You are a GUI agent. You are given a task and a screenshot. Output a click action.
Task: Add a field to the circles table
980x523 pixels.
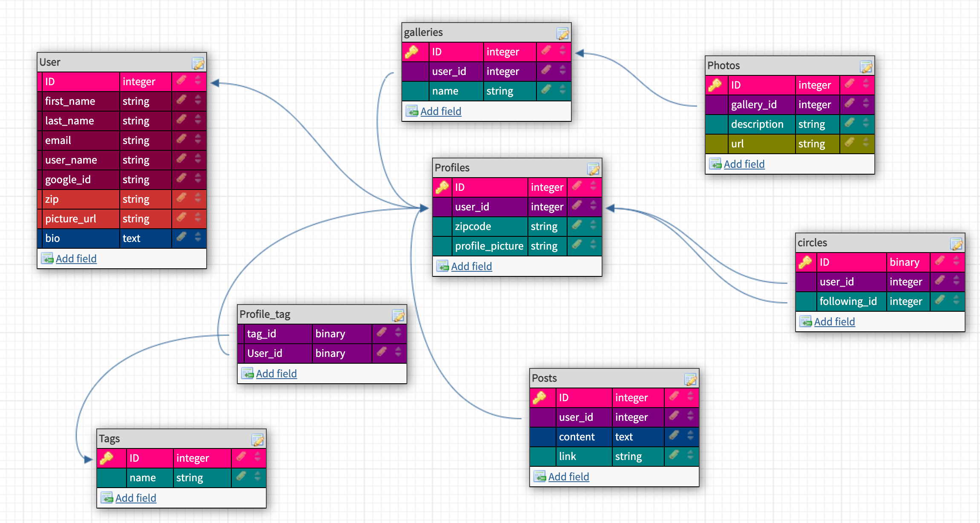[x=834, y=322]
